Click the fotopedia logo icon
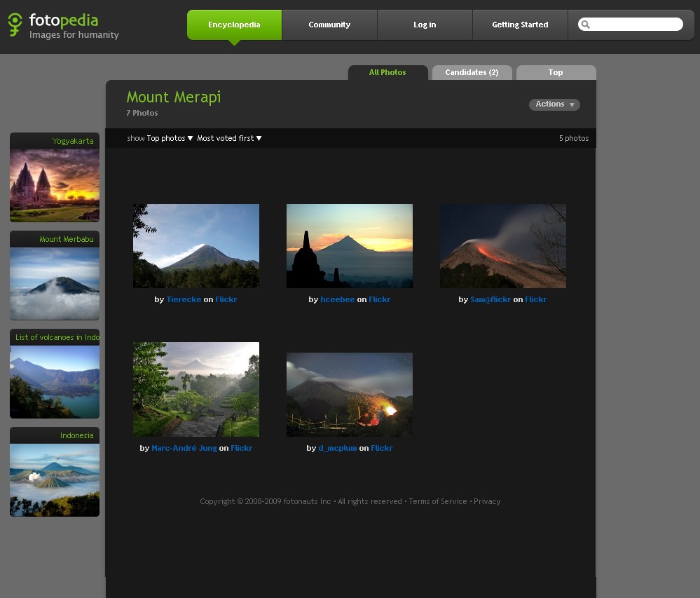 (x=15, y=25)
